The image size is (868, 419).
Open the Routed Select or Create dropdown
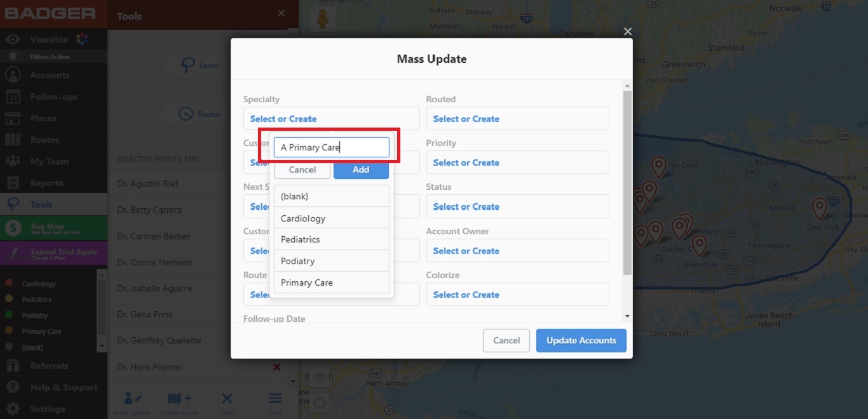point(517,119)
